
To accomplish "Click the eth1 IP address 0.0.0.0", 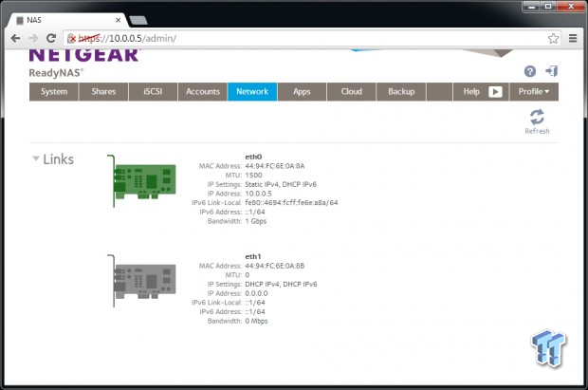I will click(x=256, y=293).
